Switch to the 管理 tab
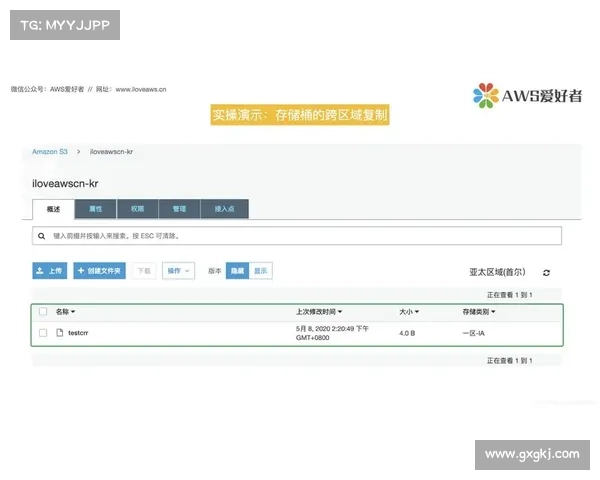Image resolution: width=600 pixels, height=480 pixels. coord(179,209)
